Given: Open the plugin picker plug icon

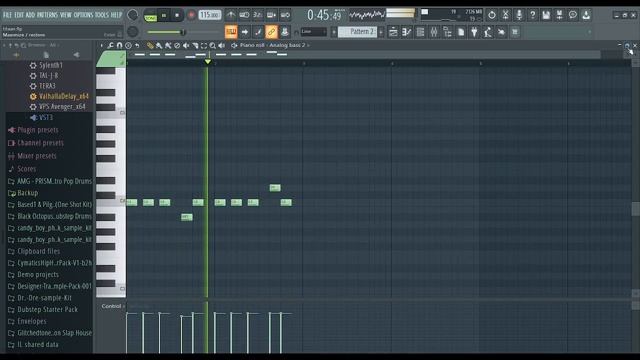Looking at the screenshot, I should pyautogui.click(x=474, y=31).
